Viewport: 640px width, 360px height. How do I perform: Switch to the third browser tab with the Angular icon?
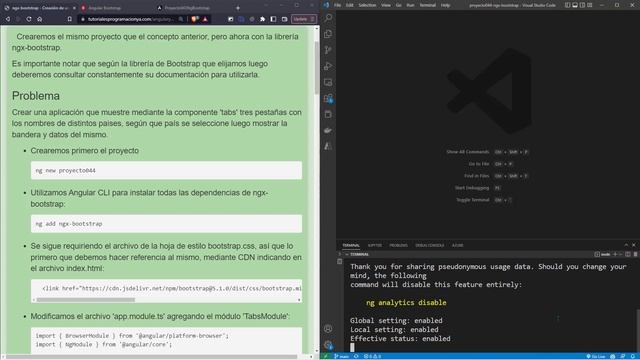pyautogui.click(x=193, y=8)
